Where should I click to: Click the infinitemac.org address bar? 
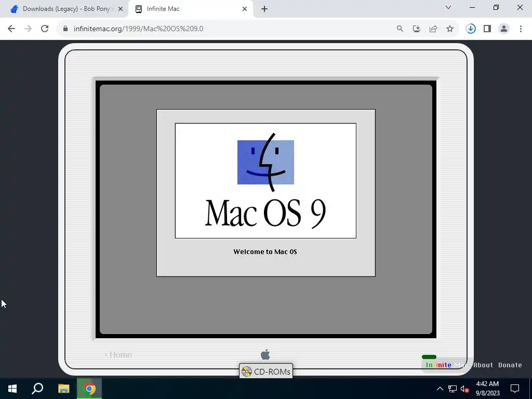point(138,29)
